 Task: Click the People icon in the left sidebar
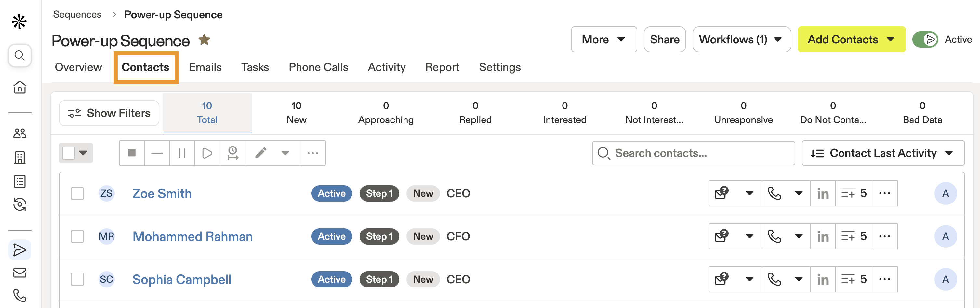pyautogui.click(x=20, y=133)
